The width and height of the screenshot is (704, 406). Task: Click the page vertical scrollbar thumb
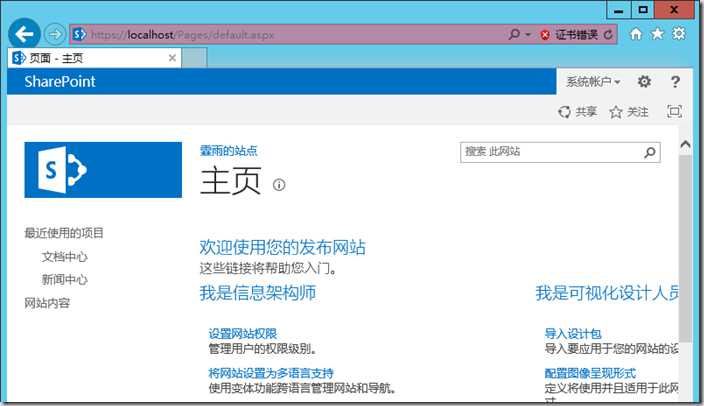685,249
